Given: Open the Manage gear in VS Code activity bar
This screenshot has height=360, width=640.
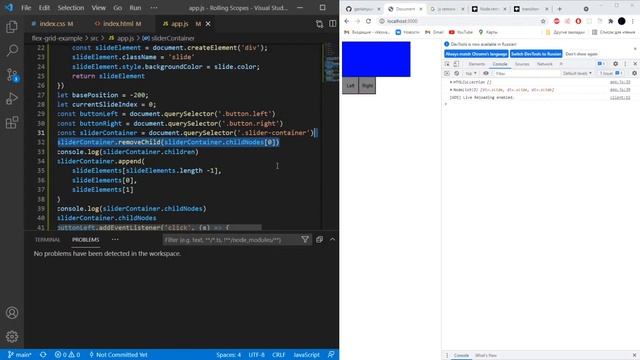Looking at the screenshot, I should click(x=12, y=336).
